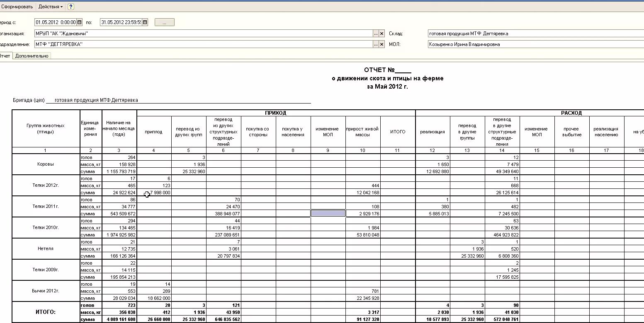
Task: Select total cell 4 089 161 608
Action: pyautogui.click(x=119, y=319)
